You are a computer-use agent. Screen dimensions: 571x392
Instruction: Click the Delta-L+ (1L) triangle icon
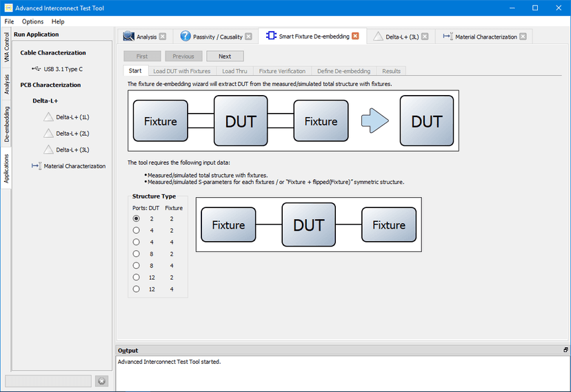tap(48, 117)
